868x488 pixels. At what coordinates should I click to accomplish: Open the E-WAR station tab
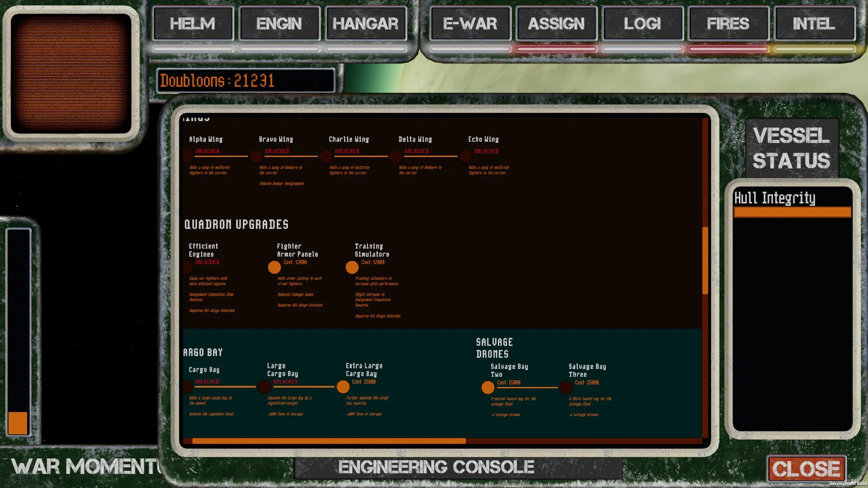coord(470,24)
